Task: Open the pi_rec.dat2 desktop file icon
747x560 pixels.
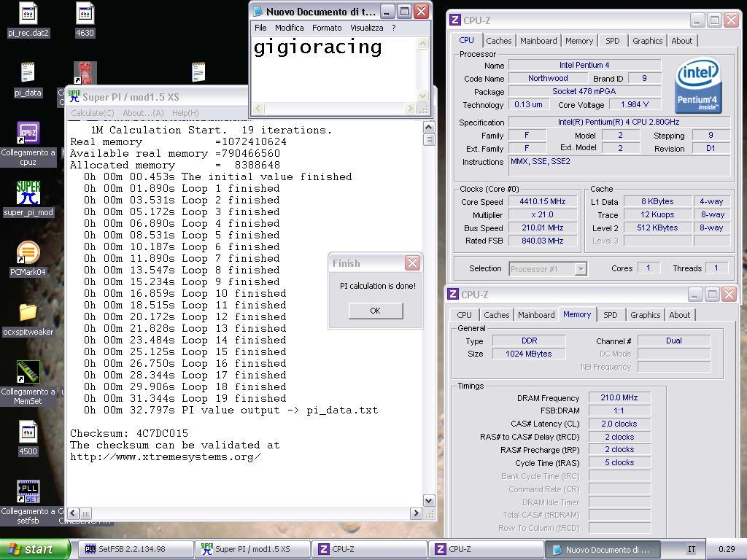Action: [28, 13]
